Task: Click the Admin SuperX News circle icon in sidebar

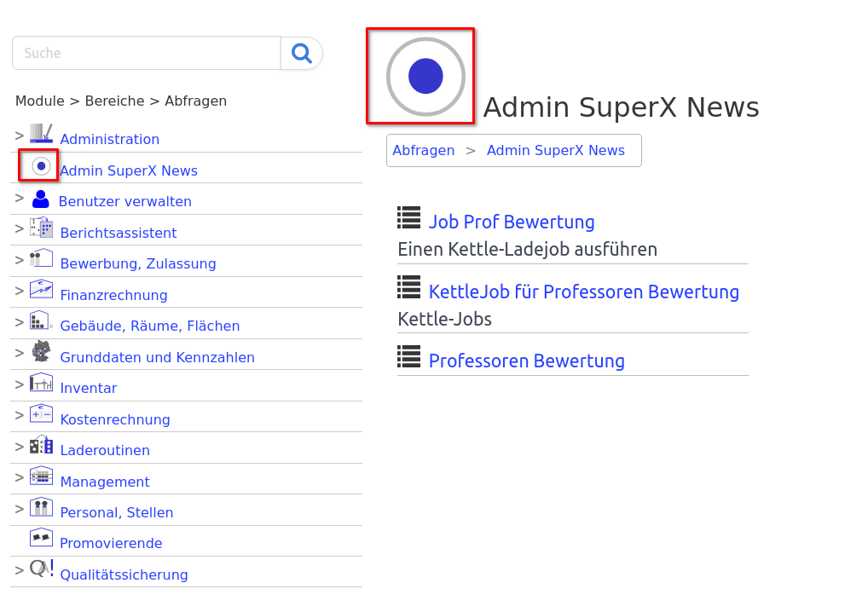Action: click(x=41, y=165)
